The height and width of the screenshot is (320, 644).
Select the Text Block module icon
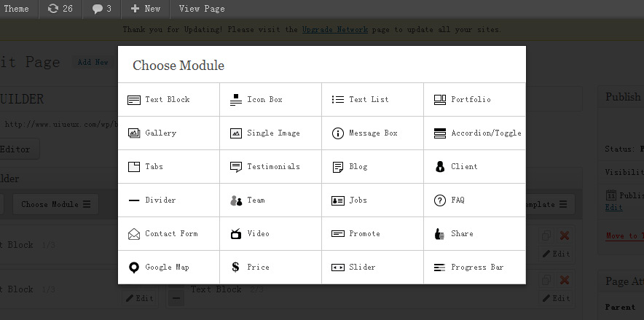coord(134,100)
